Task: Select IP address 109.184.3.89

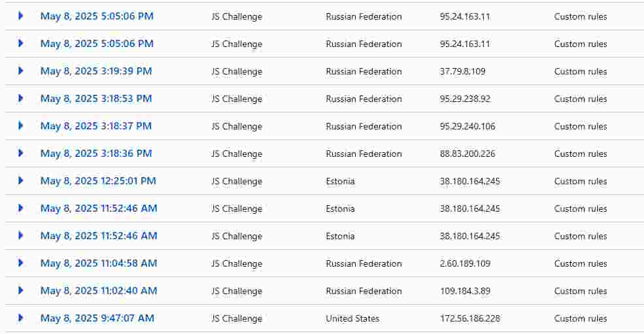Action: tap(465, 291)
